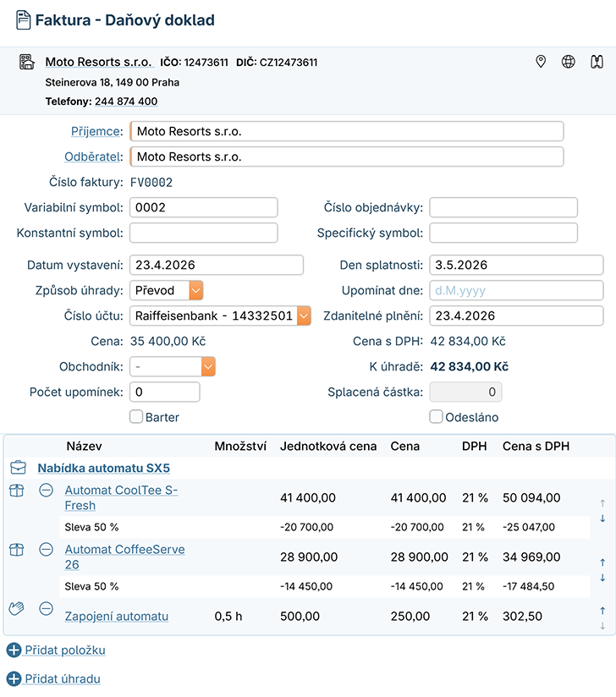Click the Přidat úhradu link
This screenshot has height=697, width=616.
[x=63, y=678]
